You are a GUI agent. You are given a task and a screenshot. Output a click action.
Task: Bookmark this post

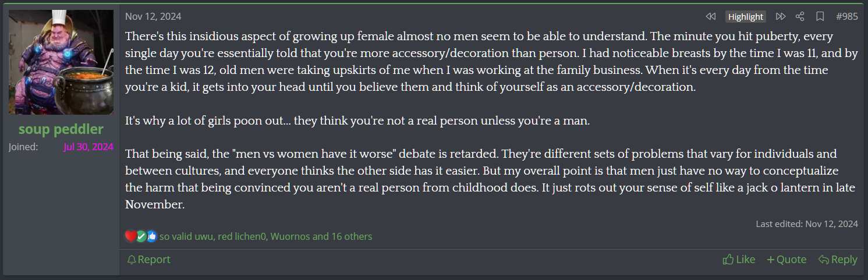click(820, 16)
